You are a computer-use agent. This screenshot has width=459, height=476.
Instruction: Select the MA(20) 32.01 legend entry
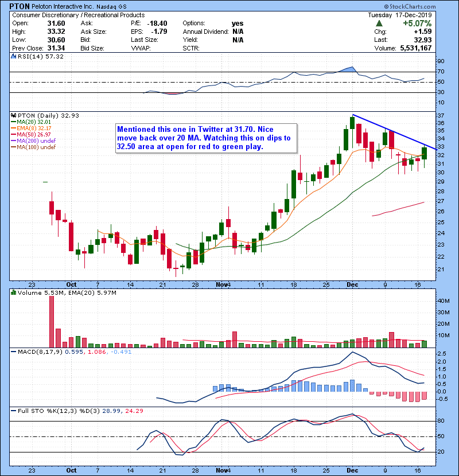tap(30, 122)
